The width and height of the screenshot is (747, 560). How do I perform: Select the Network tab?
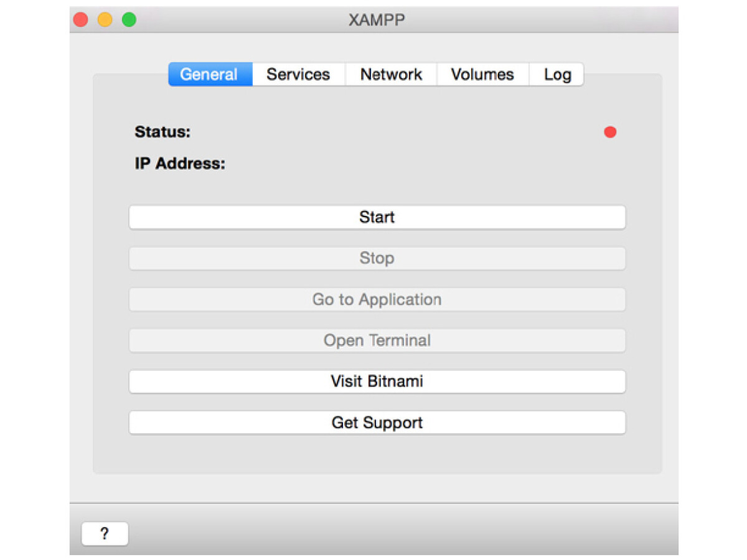point(391,75)
